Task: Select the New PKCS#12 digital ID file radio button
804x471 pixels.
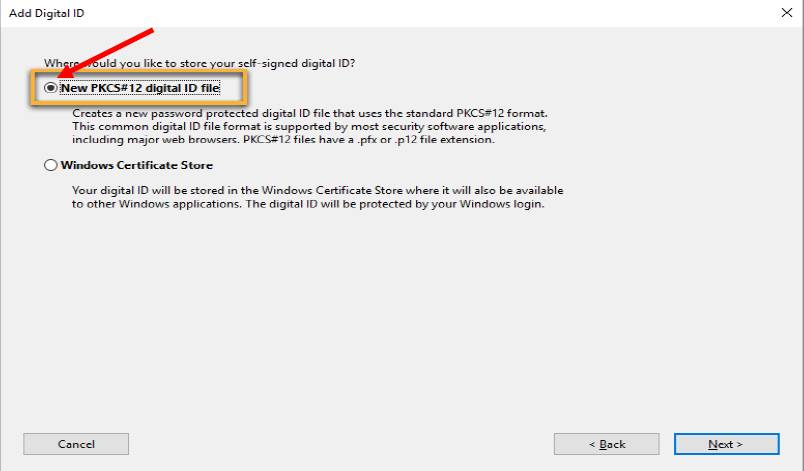Action: (x=50, y=88)
